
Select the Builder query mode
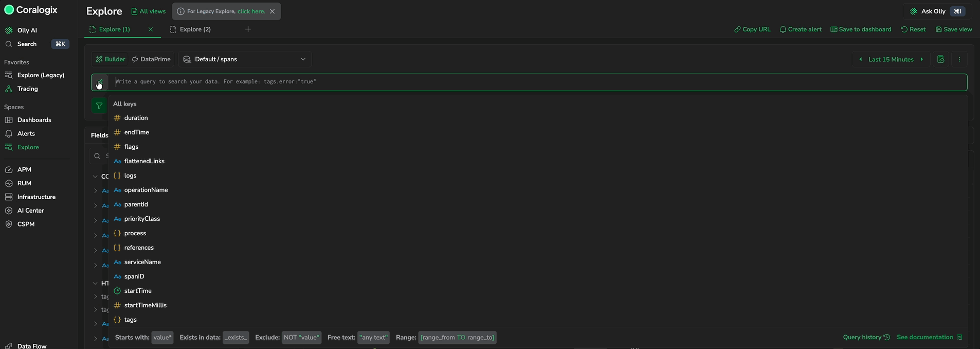[111, 59]
